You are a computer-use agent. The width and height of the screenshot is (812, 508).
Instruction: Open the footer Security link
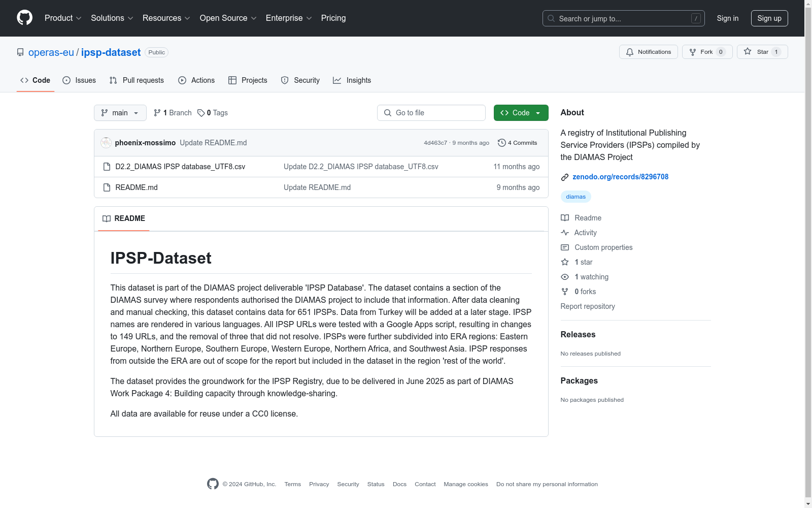(348, 484)
